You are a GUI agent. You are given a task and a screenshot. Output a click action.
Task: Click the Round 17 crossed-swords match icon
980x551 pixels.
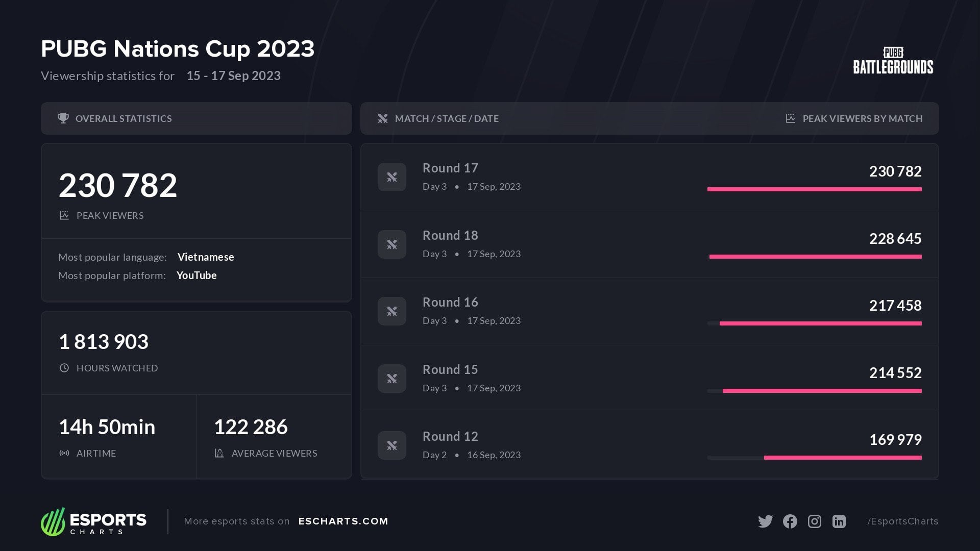pos(392,177)
